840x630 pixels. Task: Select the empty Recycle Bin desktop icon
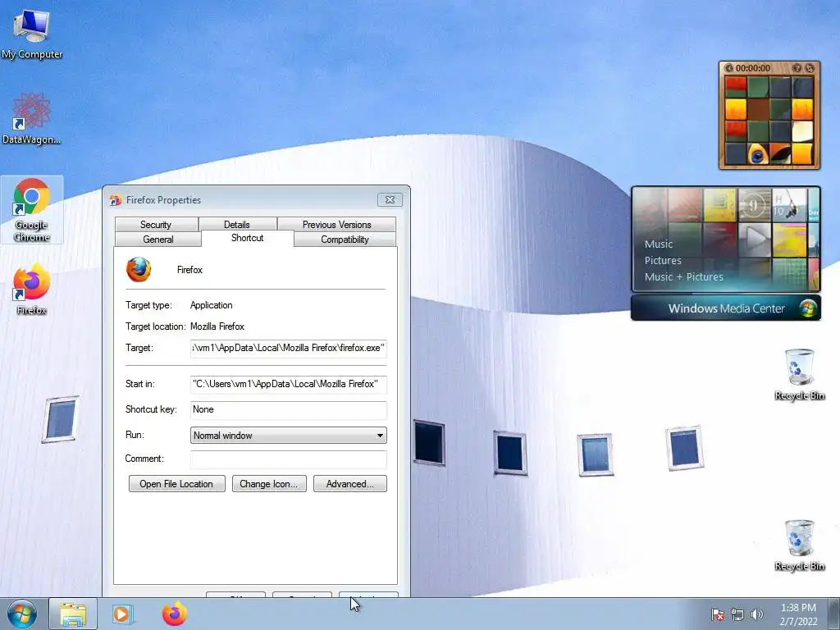click(x=799, y=374)
